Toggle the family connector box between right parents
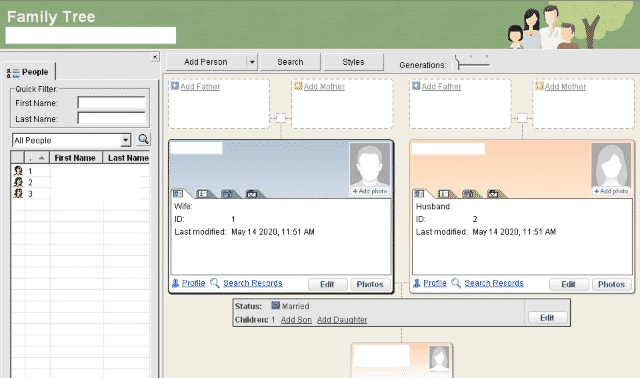The width and height of the screenshot is (640, 378). 522,118
